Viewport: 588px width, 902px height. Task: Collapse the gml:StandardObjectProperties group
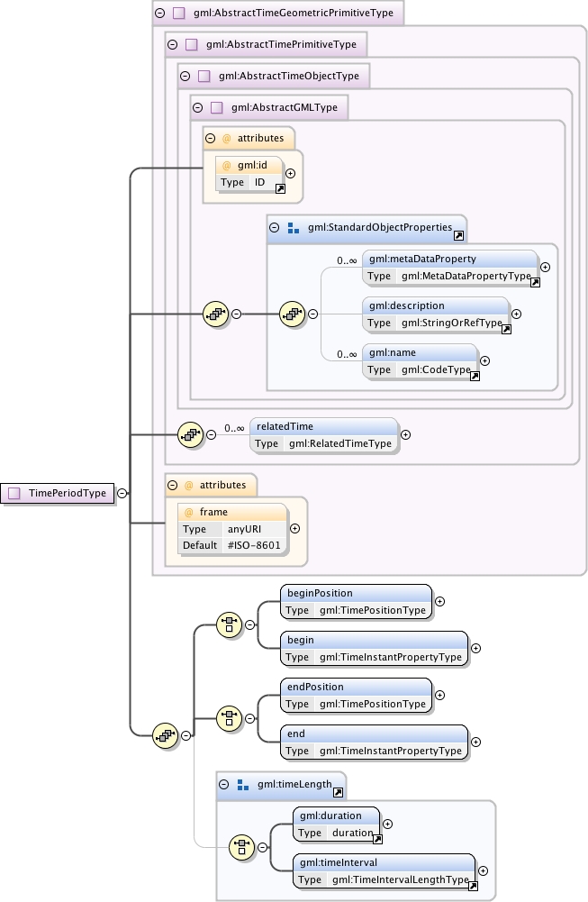(275, 228)
